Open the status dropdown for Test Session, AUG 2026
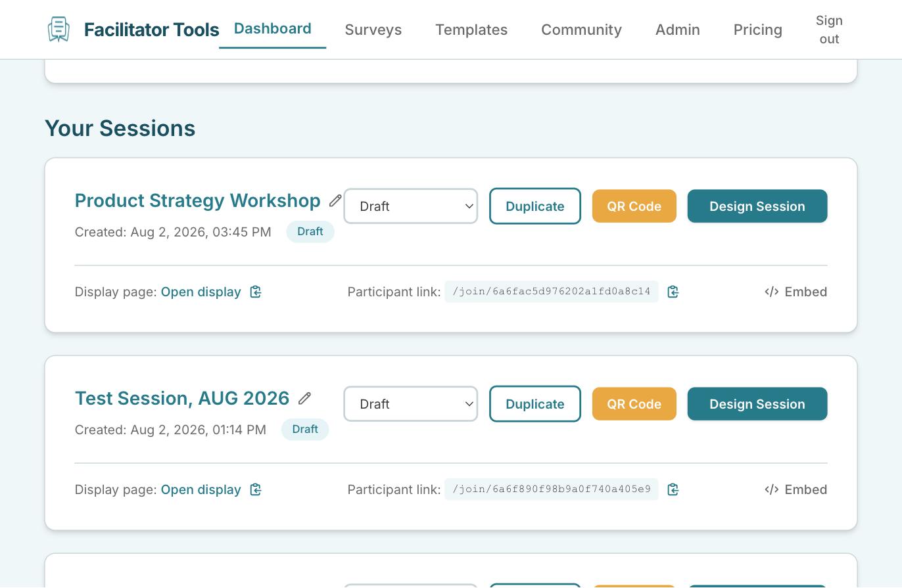 tap(411, 404)
